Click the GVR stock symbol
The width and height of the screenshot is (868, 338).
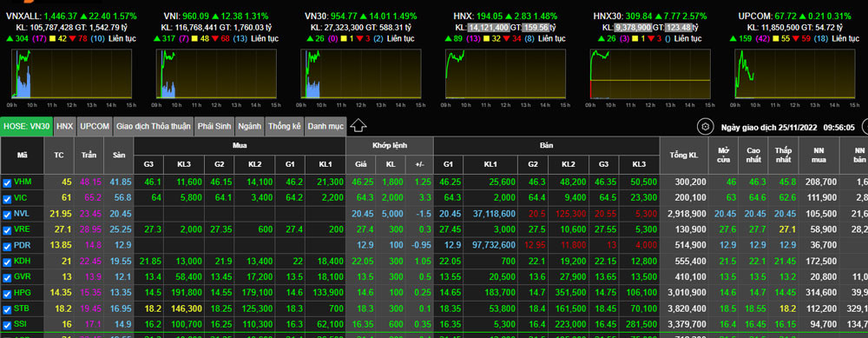23,277
